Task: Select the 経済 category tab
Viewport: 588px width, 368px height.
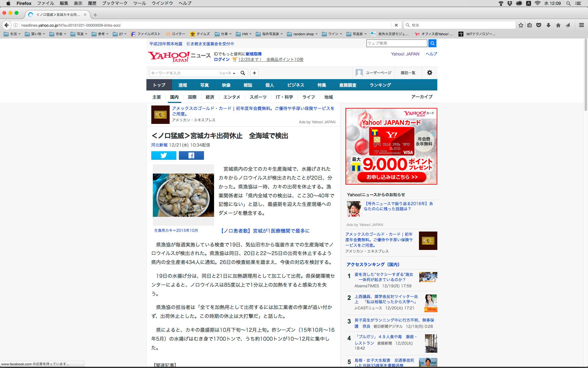Action: click(x=210, y=97)
